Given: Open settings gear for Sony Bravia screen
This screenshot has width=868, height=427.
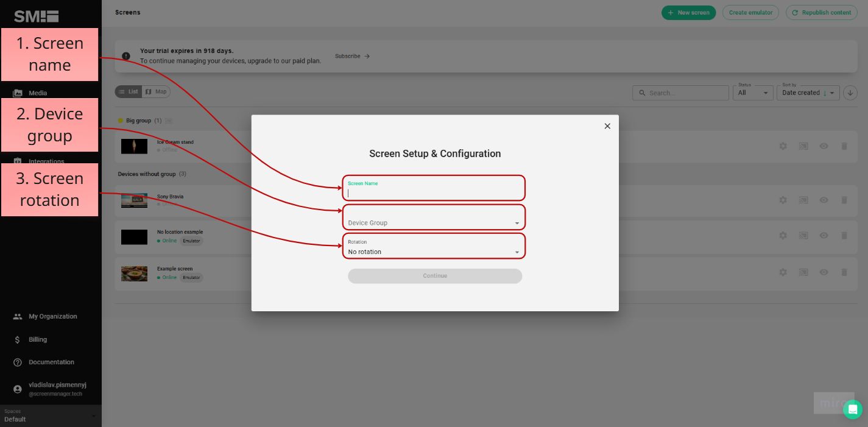Looking at the screenshot, I should tap(783, 200).
